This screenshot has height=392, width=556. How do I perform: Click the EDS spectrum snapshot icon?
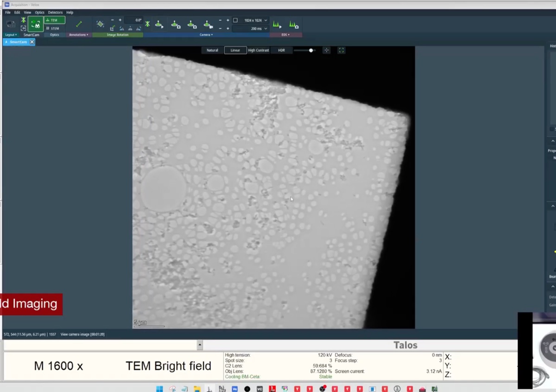[294, 24]
